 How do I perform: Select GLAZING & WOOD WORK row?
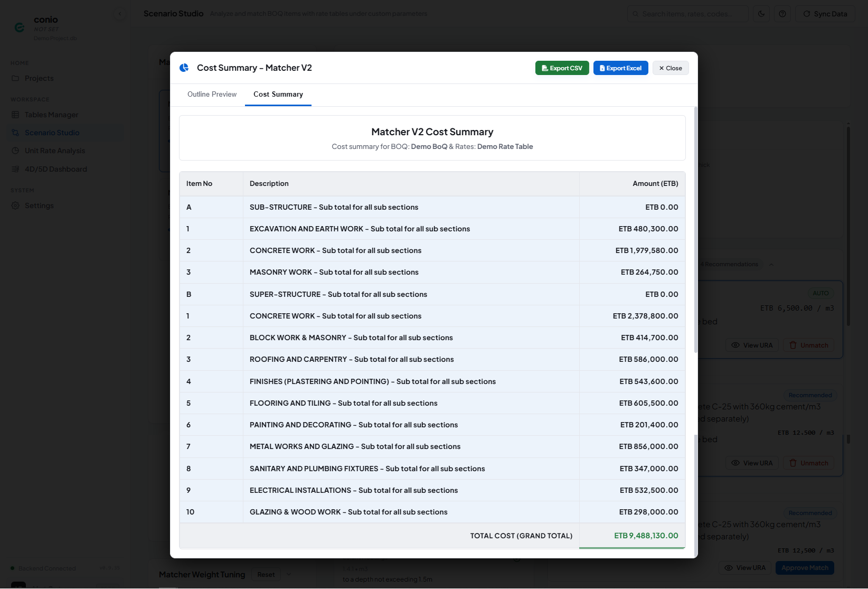(432, 512)
